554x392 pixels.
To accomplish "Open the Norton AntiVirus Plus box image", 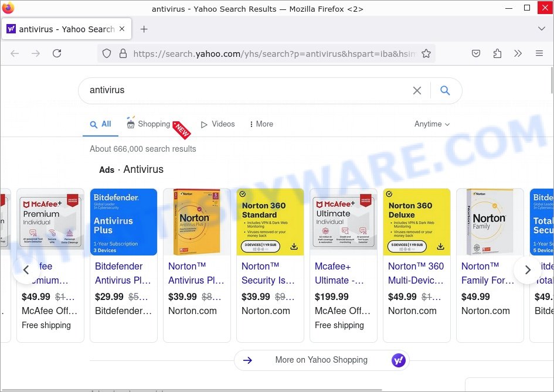I will (197, 221).
